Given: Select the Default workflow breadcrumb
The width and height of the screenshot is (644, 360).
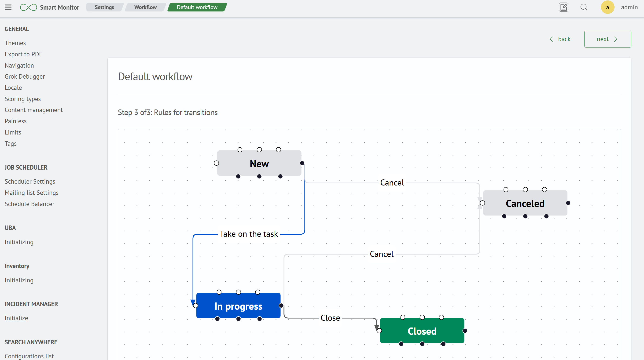Looking at the screenshot, I should click(197, 7).
